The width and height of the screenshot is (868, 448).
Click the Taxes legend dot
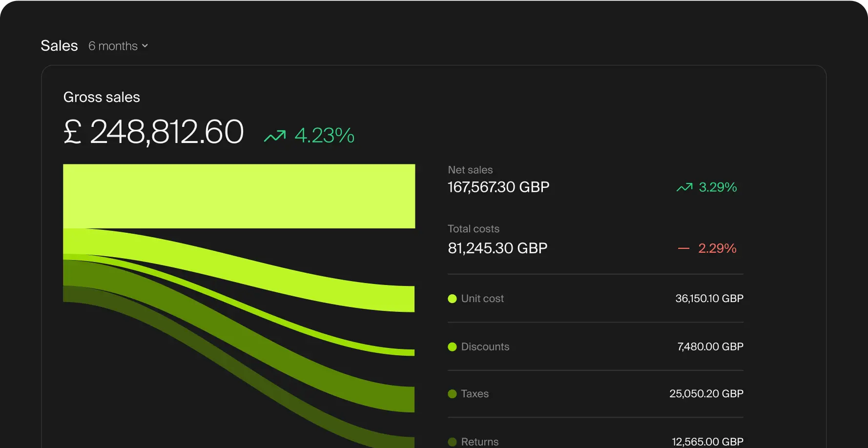click(452, 394)
